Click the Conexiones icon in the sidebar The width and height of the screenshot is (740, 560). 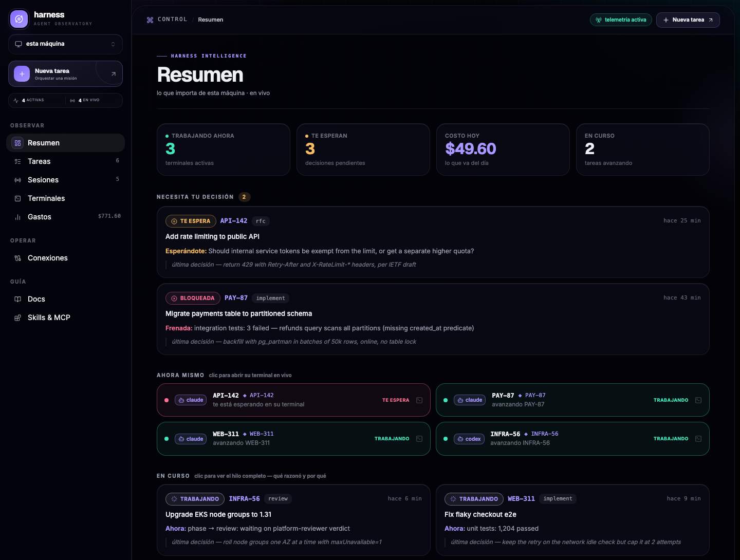[x=18, y=258]
